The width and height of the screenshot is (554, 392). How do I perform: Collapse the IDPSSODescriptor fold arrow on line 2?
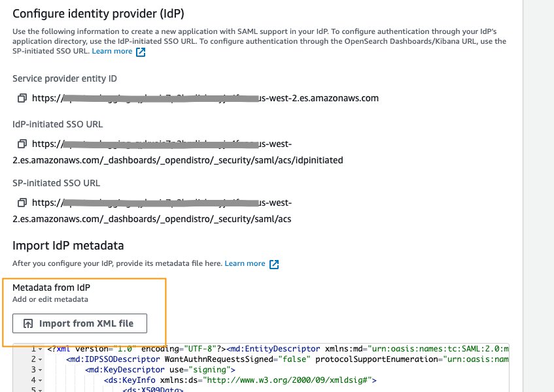(x=41, y=359)
